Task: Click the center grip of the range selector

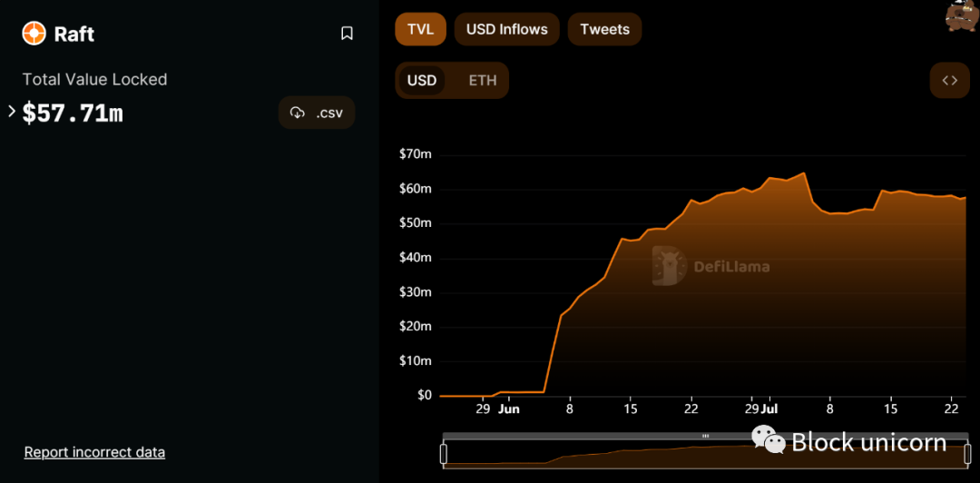Action: pos(705,437)
